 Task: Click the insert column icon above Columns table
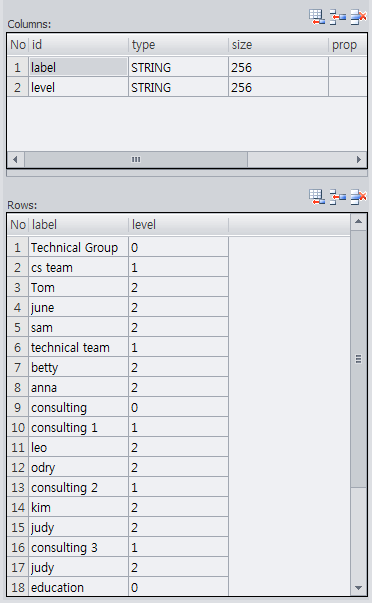point(338,17)
